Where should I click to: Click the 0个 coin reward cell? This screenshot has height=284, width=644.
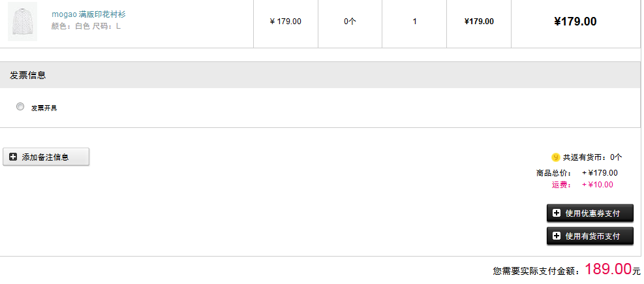(x=350, y=22)
